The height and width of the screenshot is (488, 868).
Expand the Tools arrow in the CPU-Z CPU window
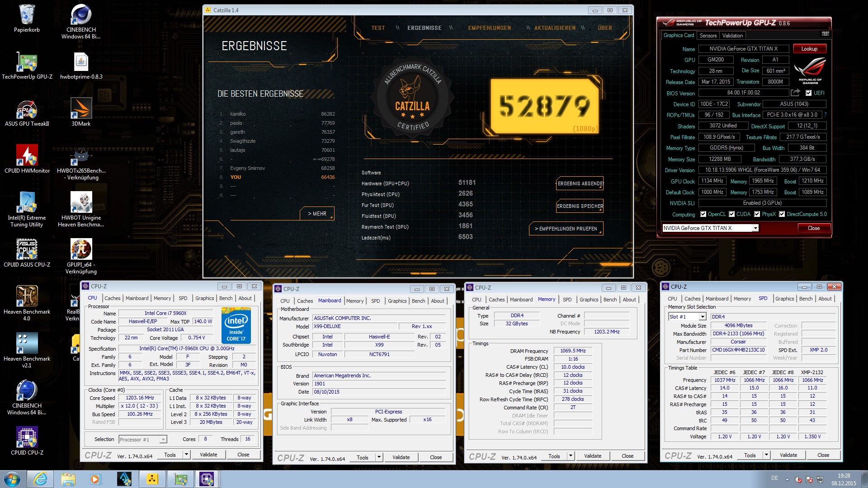click(x=186, y=455)
